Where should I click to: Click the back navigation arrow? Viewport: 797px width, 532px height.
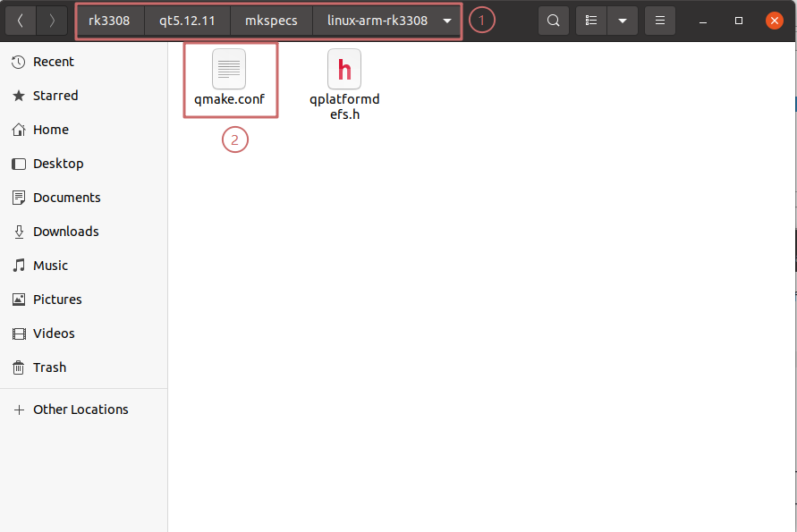point(21,21)
